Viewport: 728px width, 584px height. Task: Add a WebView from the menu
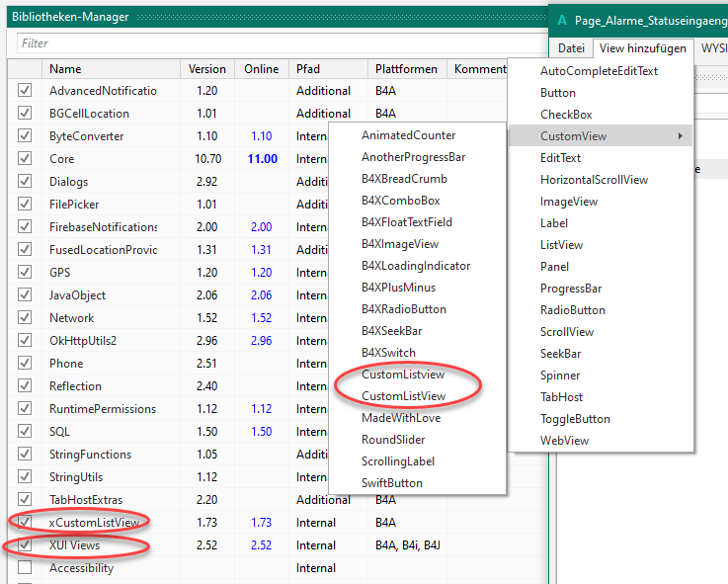(565, 441)
